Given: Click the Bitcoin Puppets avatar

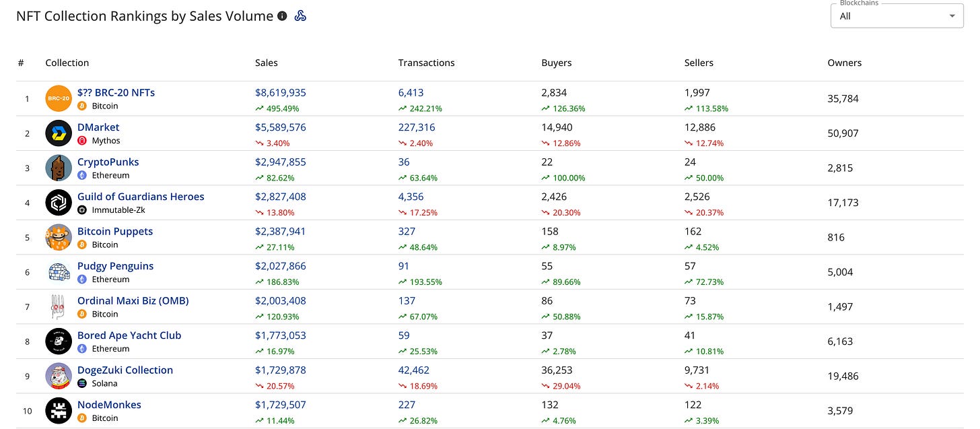Looking at the screenshot, I should pos(59,237).
